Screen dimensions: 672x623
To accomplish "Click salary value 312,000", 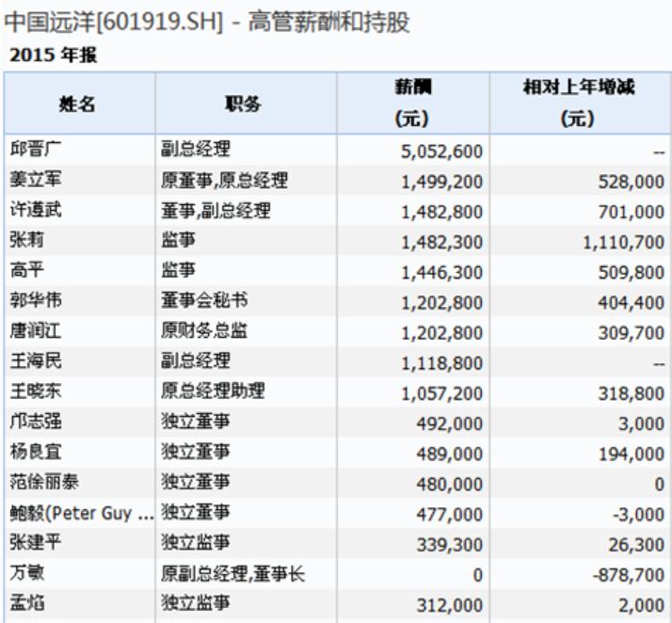I will point(450,605).
